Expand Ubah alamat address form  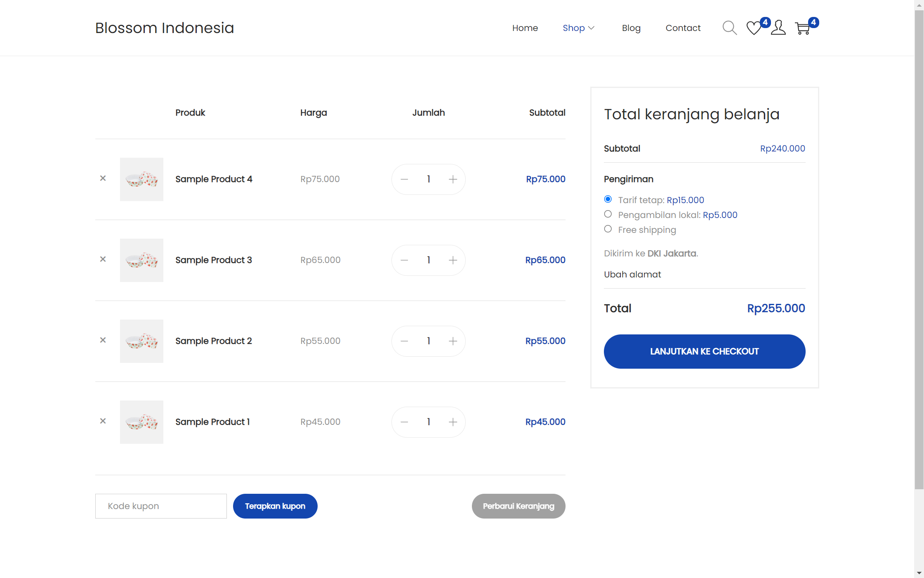(632, 275)
